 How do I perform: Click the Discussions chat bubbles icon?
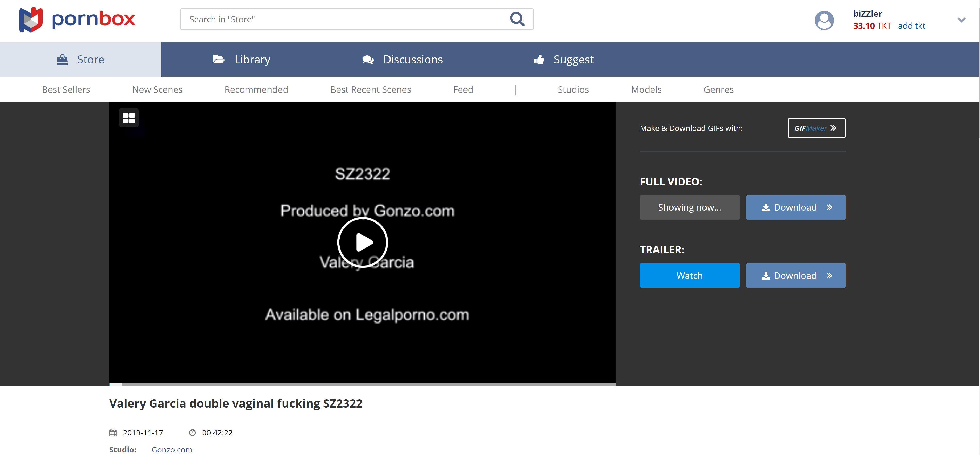click(368, 60)
